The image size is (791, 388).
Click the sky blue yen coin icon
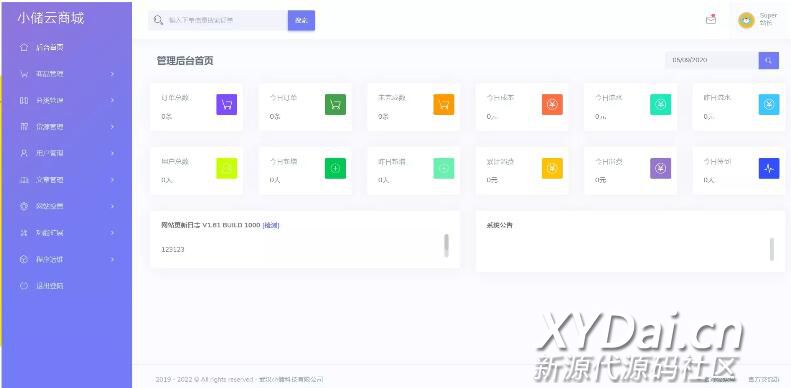click(x=768, y=104)
